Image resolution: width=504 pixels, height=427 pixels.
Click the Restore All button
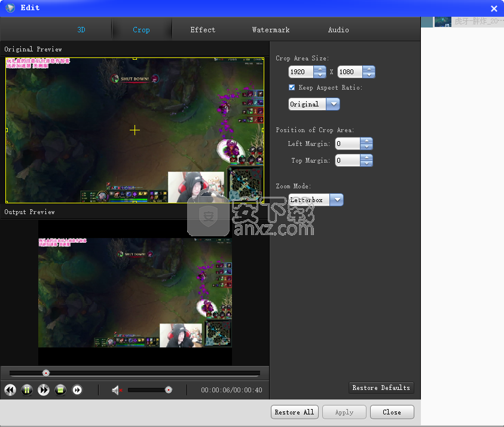click(294, 412)
